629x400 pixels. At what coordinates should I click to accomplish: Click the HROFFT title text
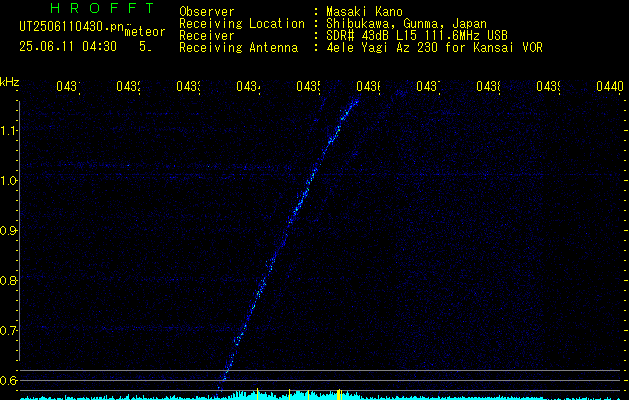point(102,8)
